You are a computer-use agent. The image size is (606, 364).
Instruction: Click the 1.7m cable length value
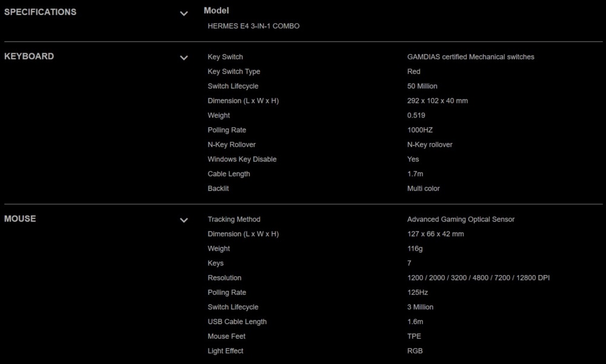[415, 174]
